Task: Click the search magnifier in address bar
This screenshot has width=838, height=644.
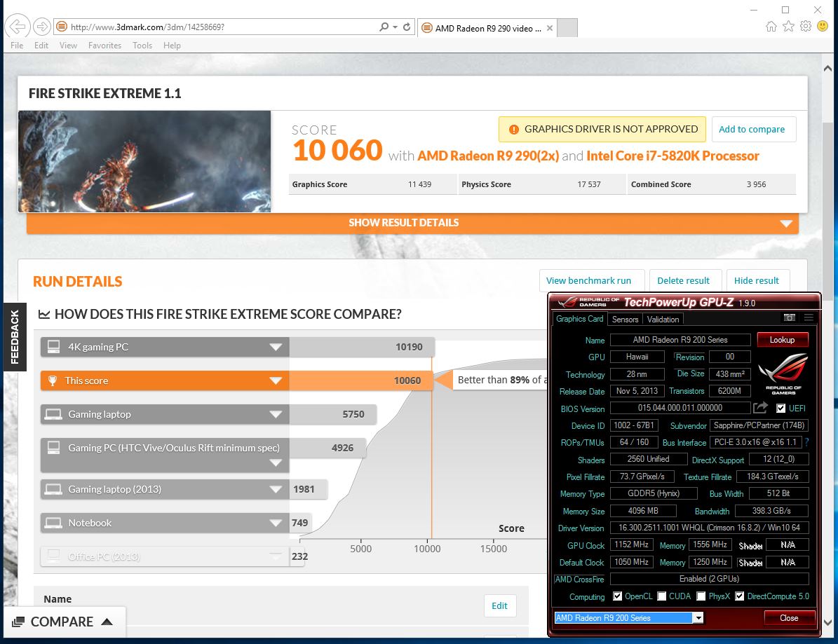Action: (384, 27)
